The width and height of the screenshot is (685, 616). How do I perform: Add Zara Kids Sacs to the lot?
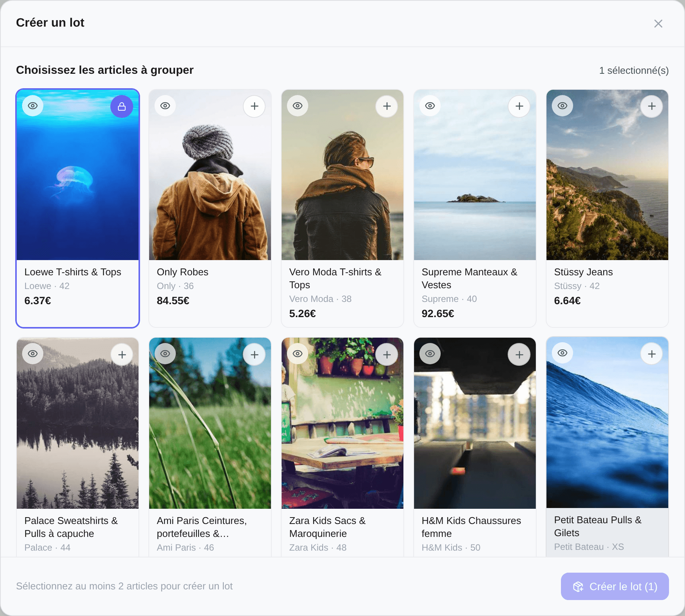pos(387,355)
